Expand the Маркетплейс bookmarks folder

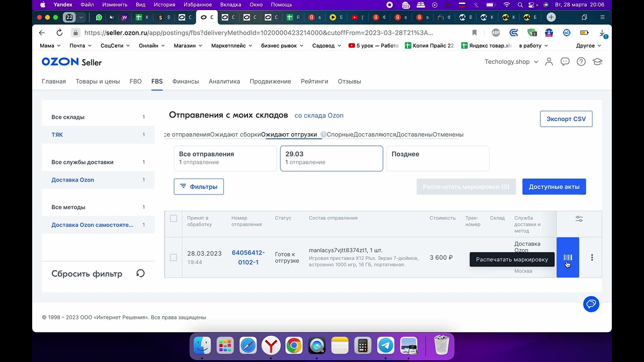(x=232, y=45)
